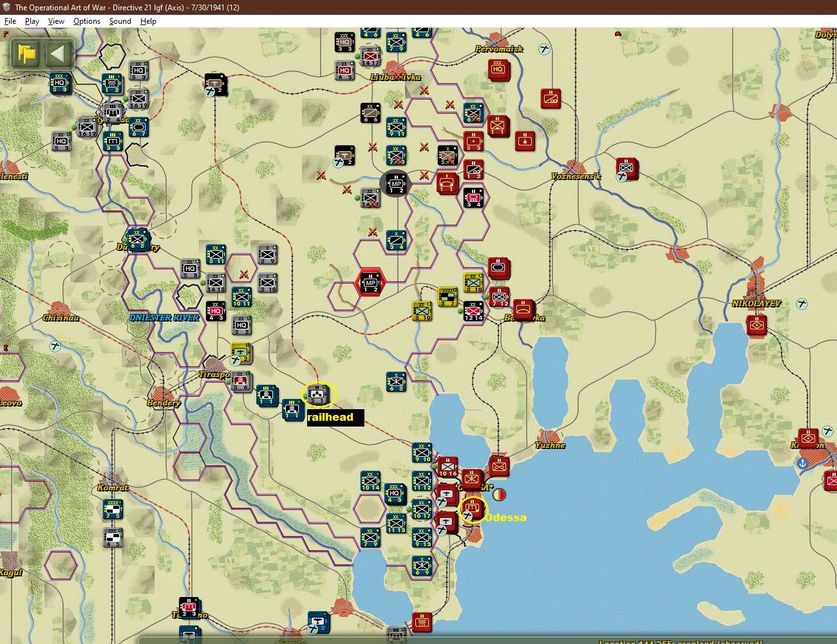Viewport: 837px width, 644px height.
Task: Select the black unit rated 2-3
Action: 189,608
